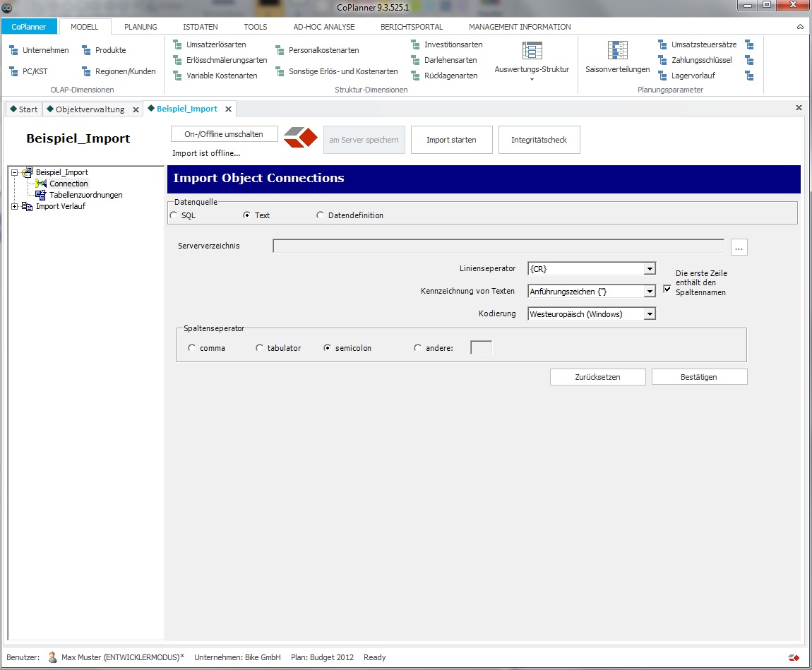Click the browse ellipsis button for Serververzeichnis
Viewport: 812px width, 670px height.
[x=739, y=248]
